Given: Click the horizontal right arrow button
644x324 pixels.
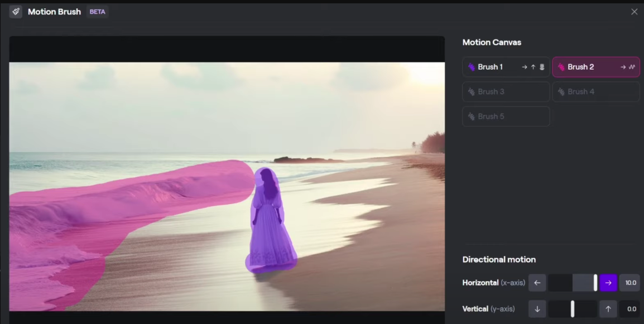Looking at the screenshot, I should (x=608, y=283).
